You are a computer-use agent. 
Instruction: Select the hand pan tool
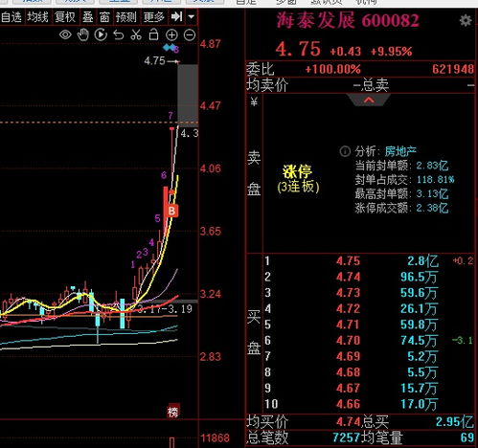coord(83,34)
